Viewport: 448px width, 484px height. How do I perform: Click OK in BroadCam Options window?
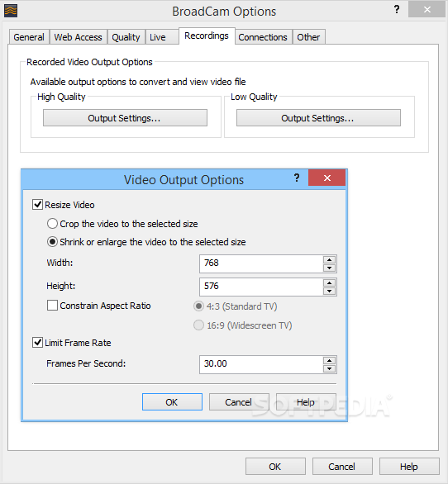click(x=275, y=467)
